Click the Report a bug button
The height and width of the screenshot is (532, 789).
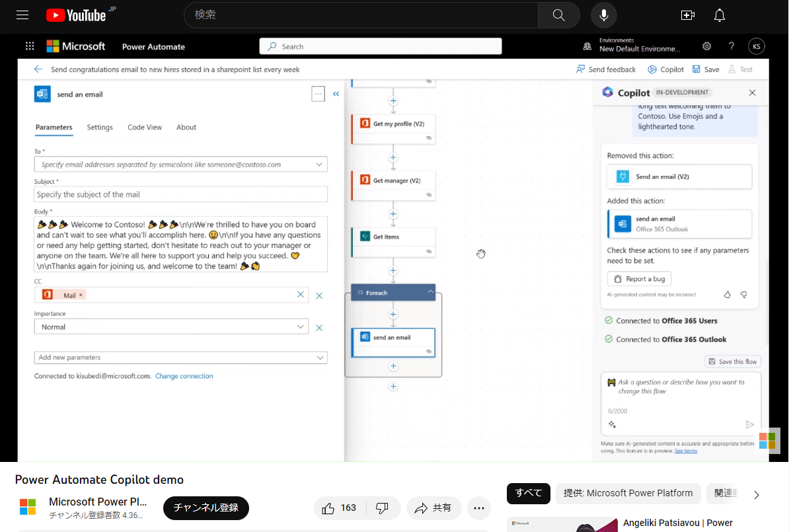(639, 279)
